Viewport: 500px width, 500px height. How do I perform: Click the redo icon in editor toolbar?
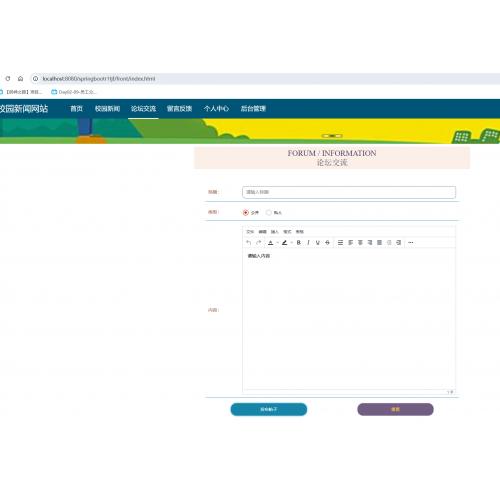coord(259,243)
